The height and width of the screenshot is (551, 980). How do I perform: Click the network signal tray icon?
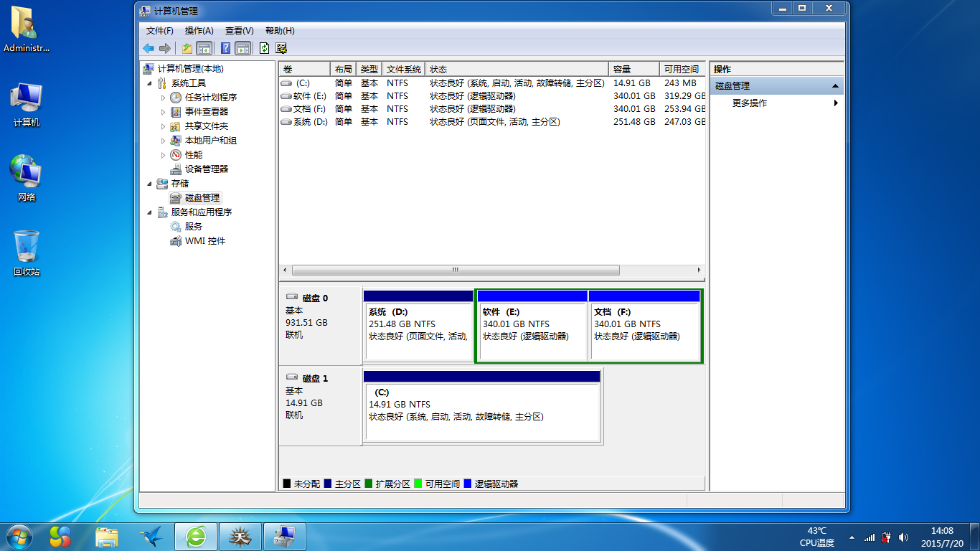coord(870,537)
